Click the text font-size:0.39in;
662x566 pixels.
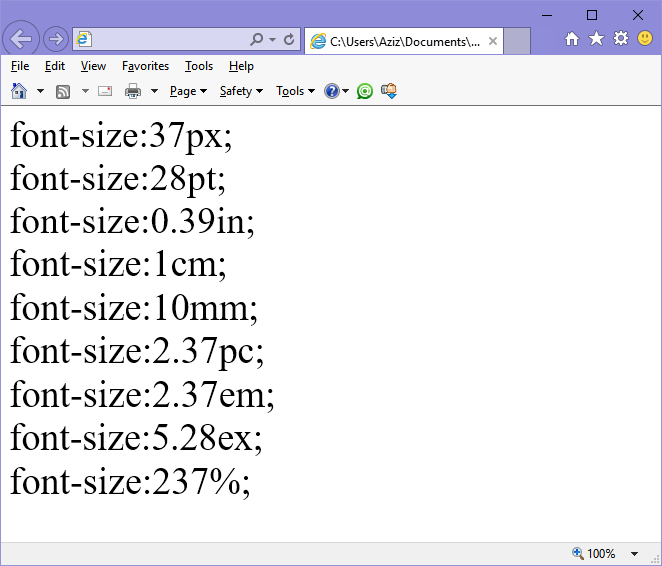[132, 221]
